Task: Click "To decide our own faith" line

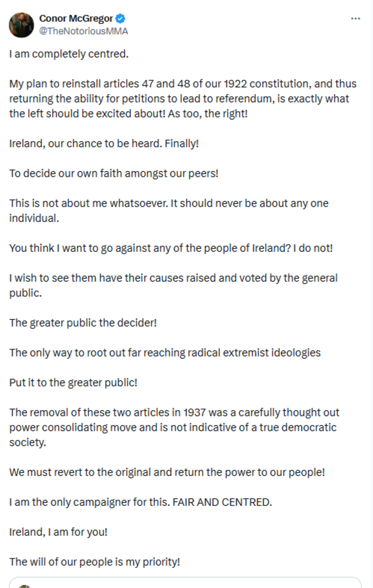Action: point(114,173)
